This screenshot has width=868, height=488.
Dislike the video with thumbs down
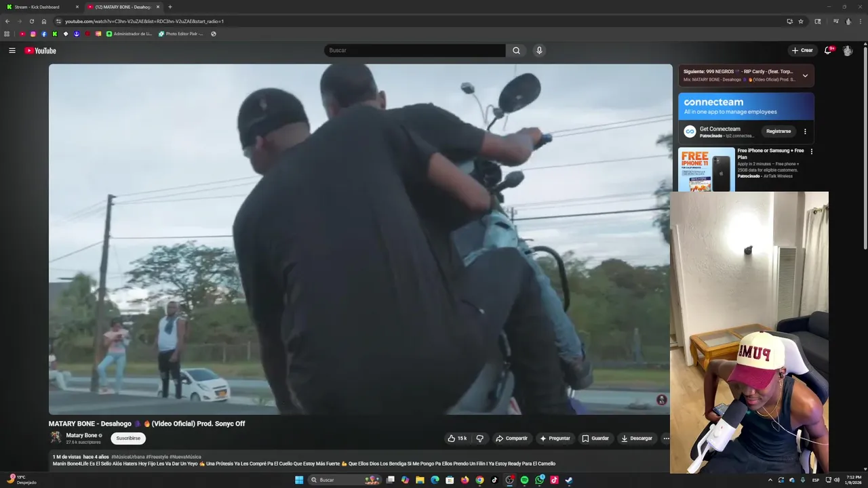tap(479, 439)
